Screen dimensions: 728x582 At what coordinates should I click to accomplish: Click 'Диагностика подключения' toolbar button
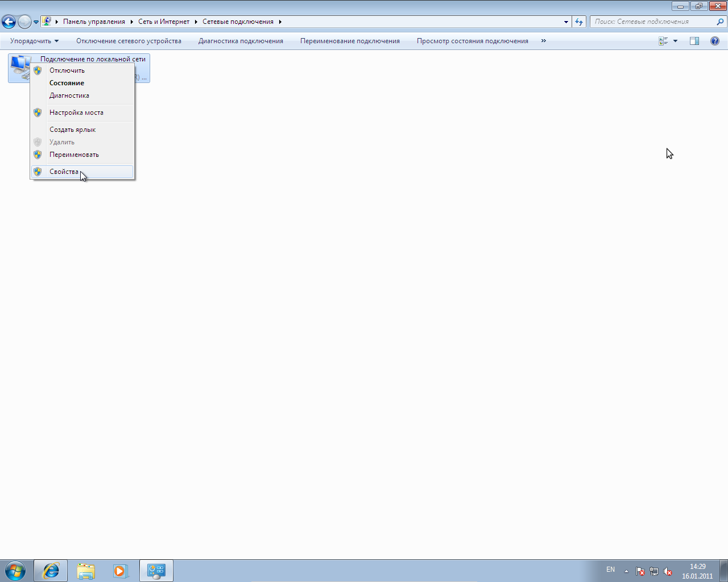[241, 41]
